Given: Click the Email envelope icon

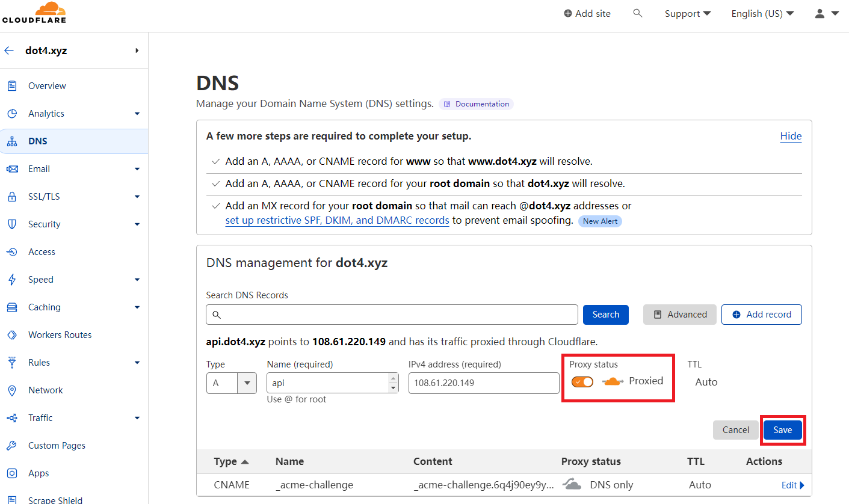Looking at the screenshot, I should click(11, 169).
